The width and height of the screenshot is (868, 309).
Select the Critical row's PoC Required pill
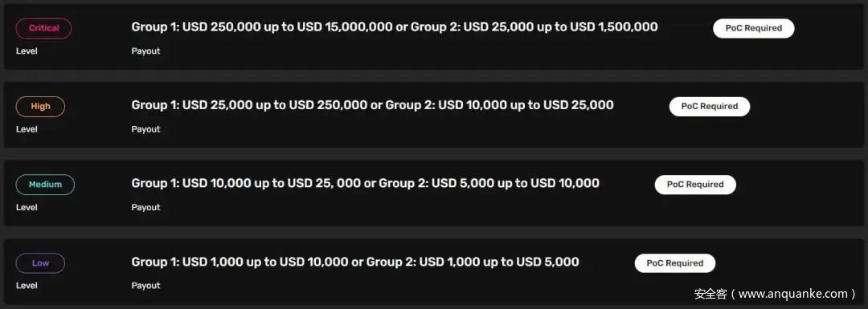(x=753, y=28)
